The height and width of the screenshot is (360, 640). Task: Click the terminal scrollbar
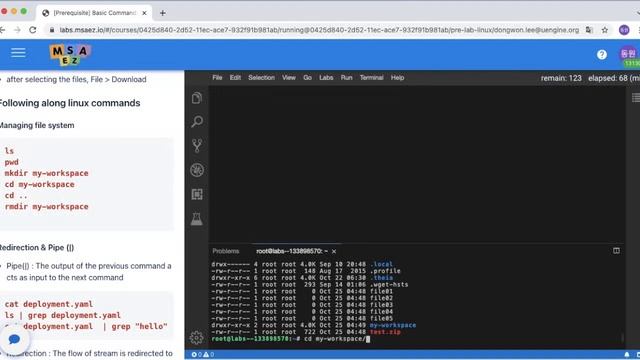(x=622, y=337)
